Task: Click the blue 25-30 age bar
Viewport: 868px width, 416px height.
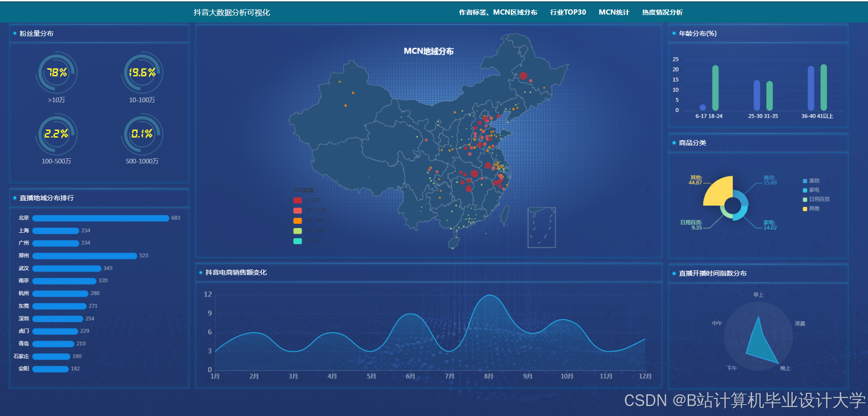Action: [756, 96]
